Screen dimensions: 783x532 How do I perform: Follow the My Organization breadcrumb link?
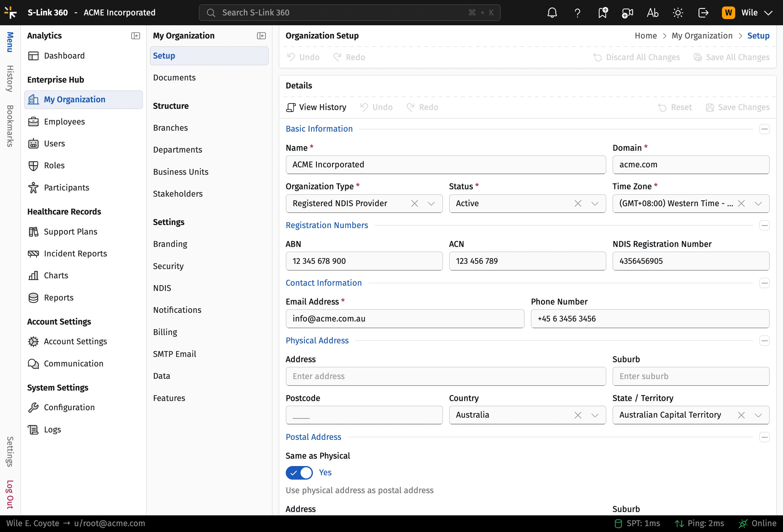[x=702, y=36]
